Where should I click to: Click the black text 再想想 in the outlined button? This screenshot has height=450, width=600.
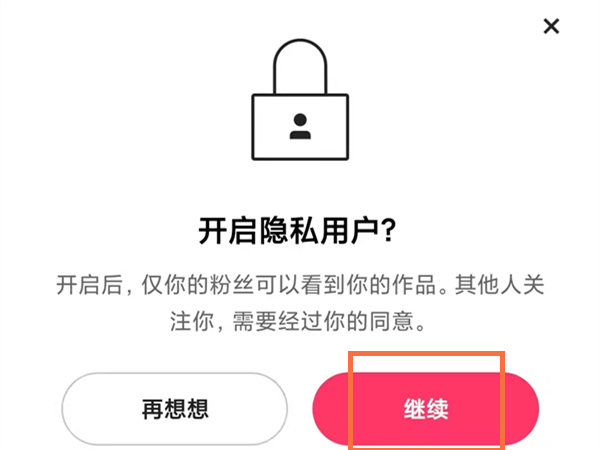point(175,409)
